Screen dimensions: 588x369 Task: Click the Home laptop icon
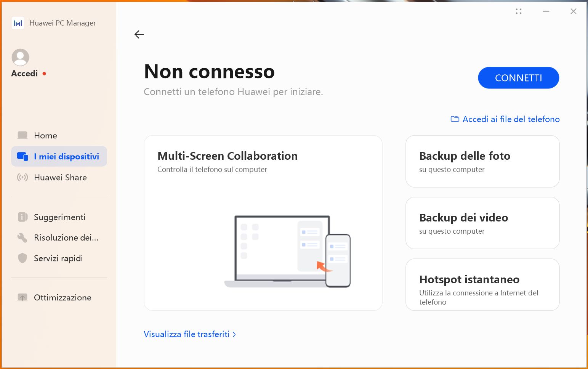22,135
